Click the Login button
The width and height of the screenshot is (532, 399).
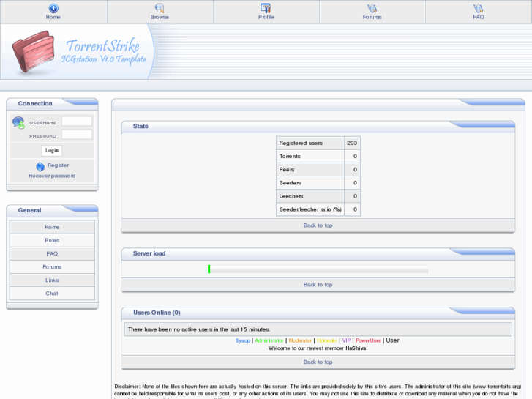[52, 150]
